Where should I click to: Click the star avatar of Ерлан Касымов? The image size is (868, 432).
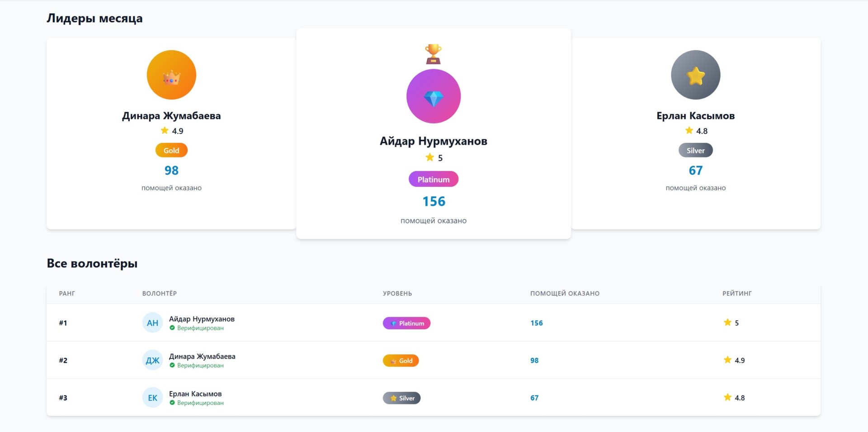tap(695, 75)
